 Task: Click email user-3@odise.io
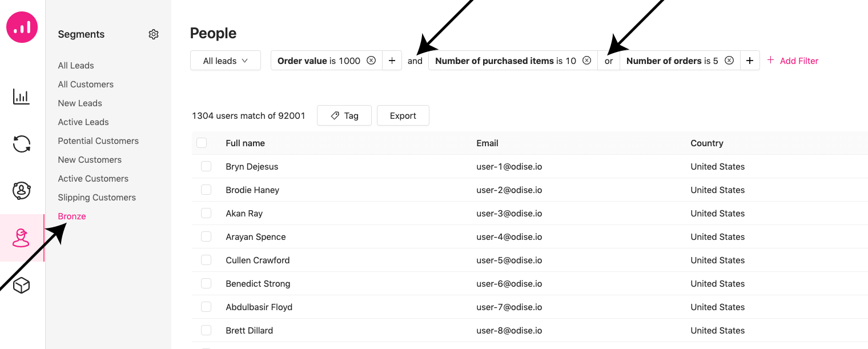509,213
